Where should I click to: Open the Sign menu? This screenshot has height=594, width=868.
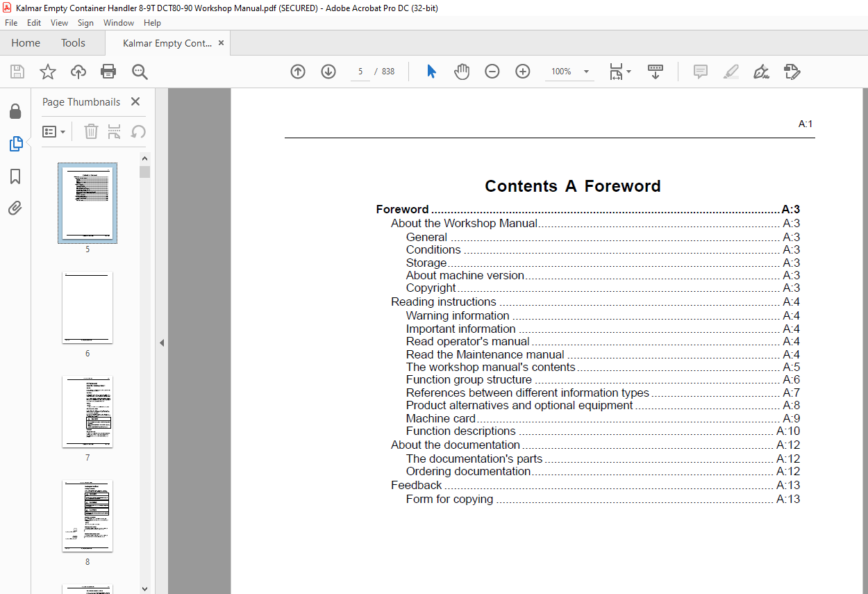85,23
